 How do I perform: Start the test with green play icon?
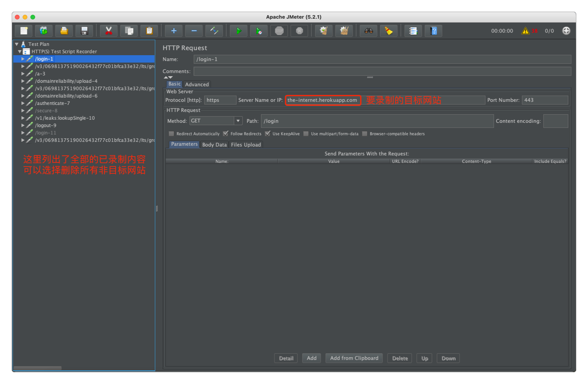click(x=239, y=31)
